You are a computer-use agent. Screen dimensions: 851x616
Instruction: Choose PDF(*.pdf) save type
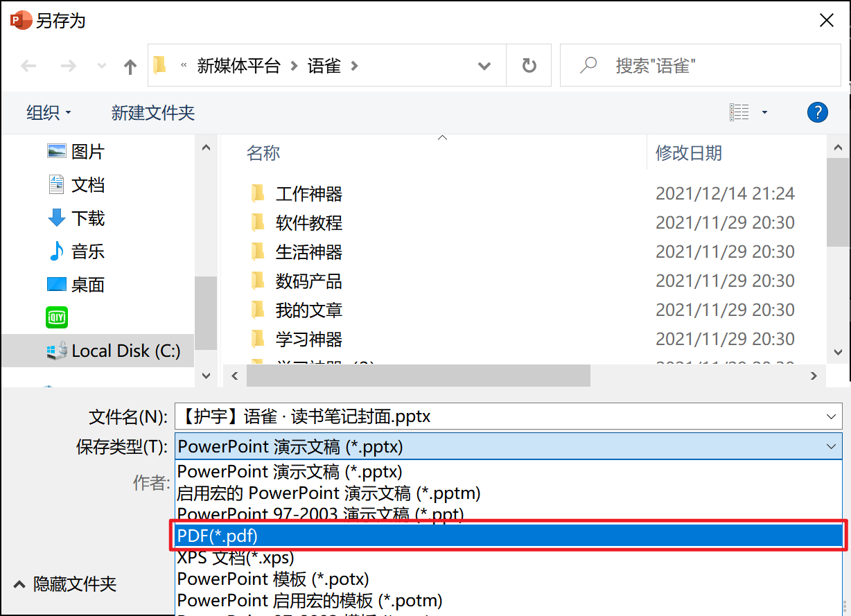[509, 535]
